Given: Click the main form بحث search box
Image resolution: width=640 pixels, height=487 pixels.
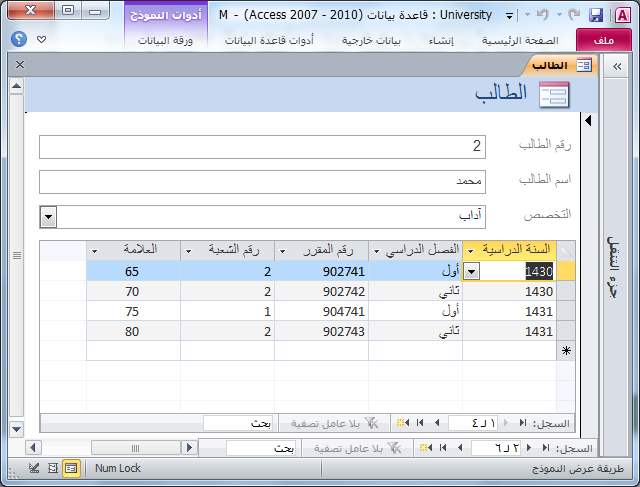Looking at the screenshot, I should 260,448.
